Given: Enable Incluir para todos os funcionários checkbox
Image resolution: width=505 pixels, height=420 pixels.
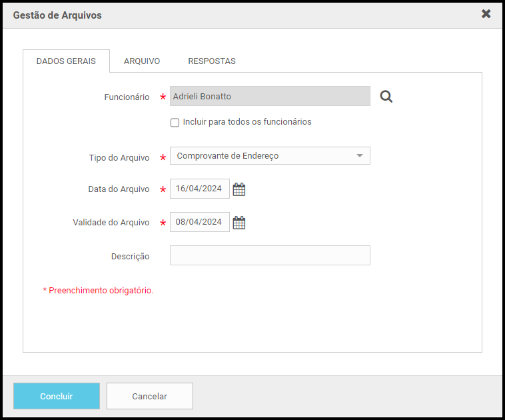Looking at the screenshot, I should click(x=175, y=123).
